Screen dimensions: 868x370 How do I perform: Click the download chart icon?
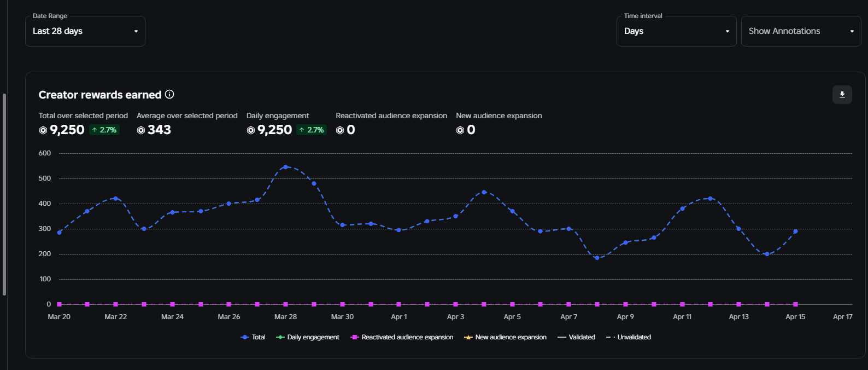tap(842, 95)
